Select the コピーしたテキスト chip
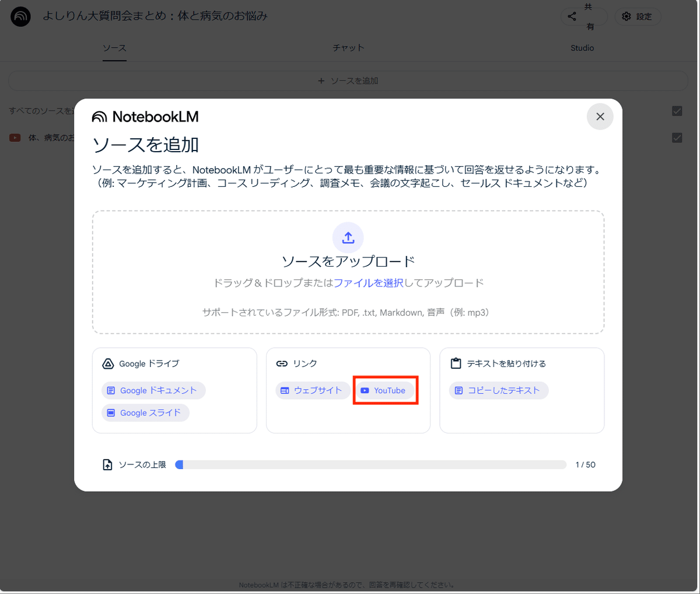Screen dimensions: 700x594 [499, 390]
